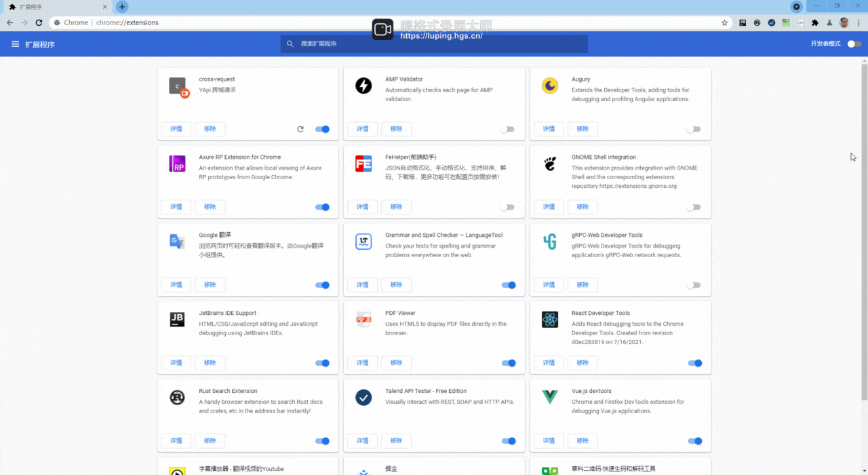Open the main hamburger menu beside 扩展程序

16,44
